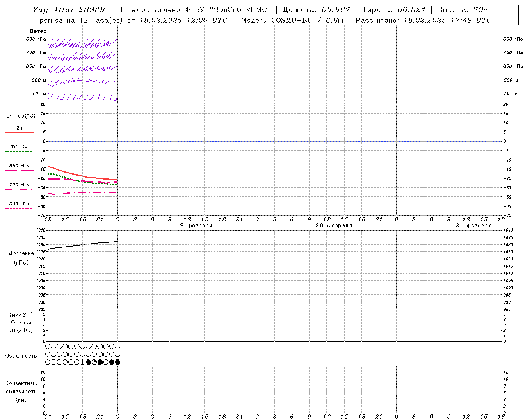Image resolution: width=525 pixels, height=420 pixels.
Task: Click the lowest magenta dash-dot temperature curve
Action: [x=82, y=193]
